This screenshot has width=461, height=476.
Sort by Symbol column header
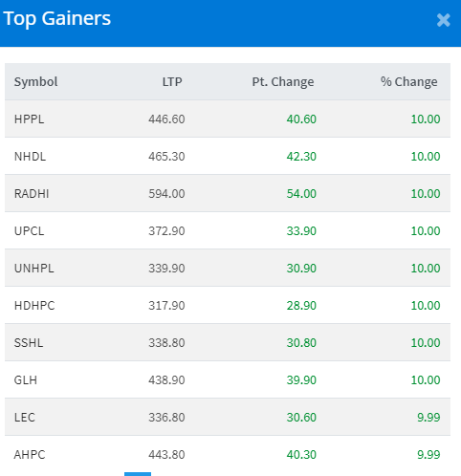coord(35,82)
